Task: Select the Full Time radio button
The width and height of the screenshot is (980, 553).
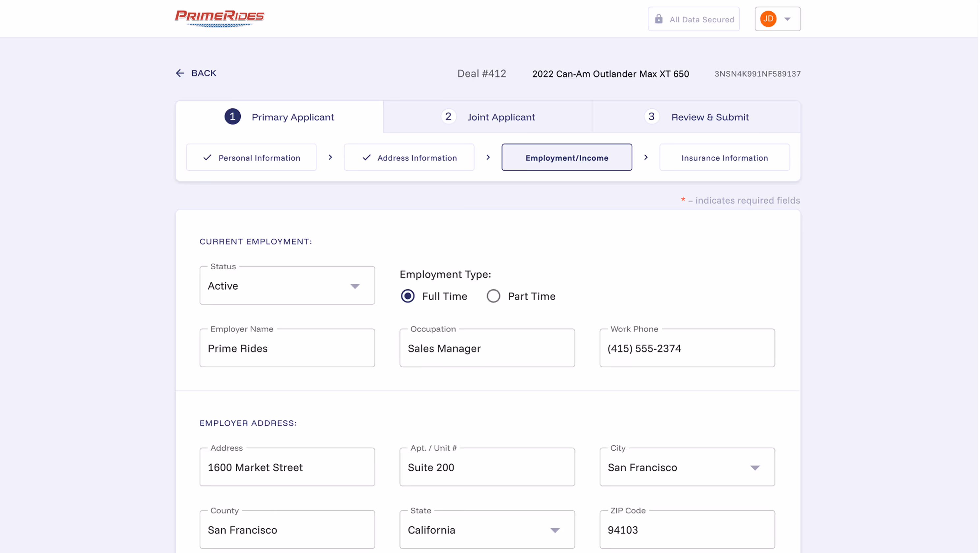Action: click(407, 296)
